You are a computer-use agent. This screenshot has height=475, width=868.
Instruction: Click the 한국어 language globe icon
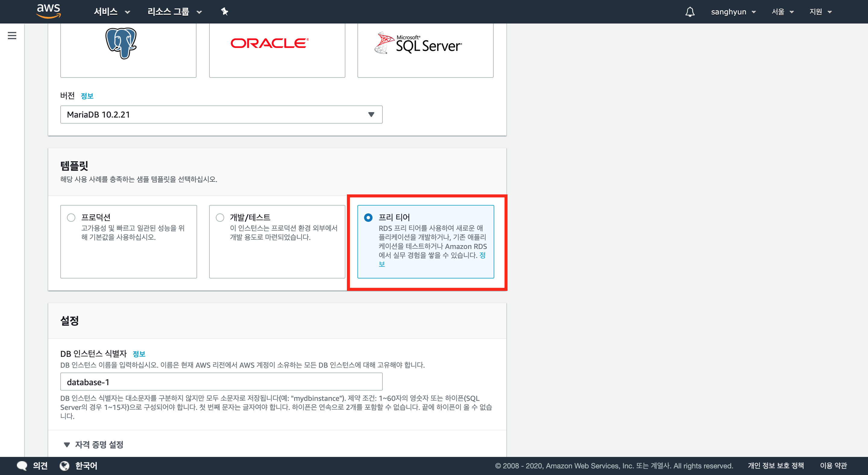(64, 466)
